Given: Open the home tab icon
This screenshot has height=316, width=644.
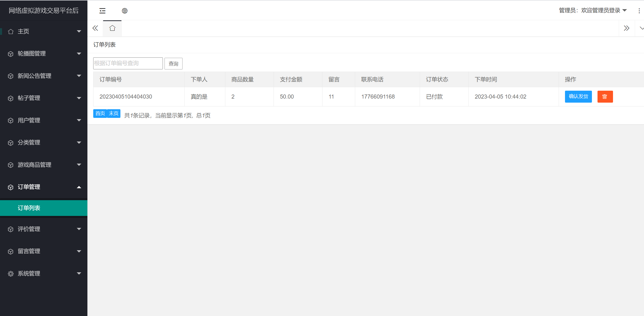Looking at the screenshot, I should 112,28.
